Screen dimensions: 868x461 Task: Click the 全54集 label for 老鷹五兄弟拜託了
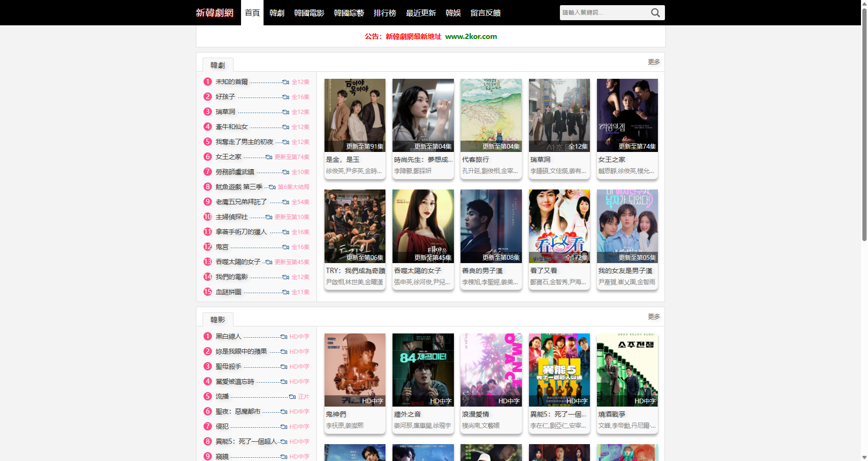pos(301,202)
